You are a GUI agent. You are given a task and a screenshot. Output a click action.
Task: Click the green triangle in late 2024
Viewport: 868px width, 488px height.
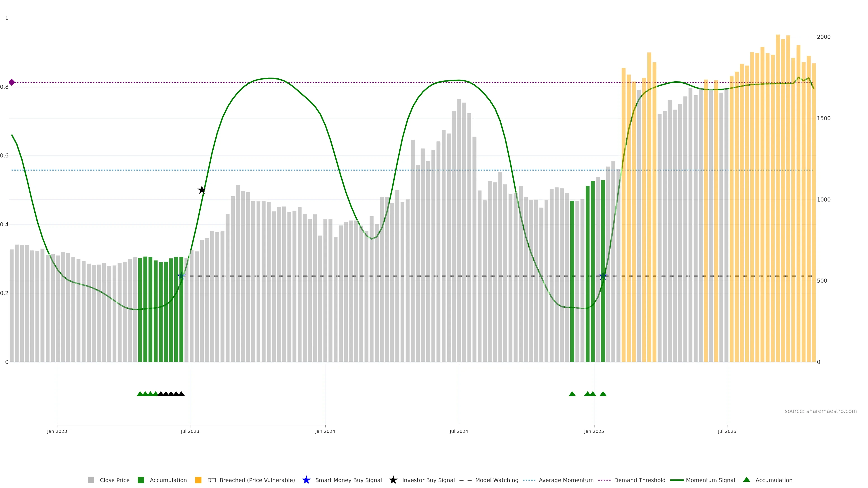click(x=572, y=394)
